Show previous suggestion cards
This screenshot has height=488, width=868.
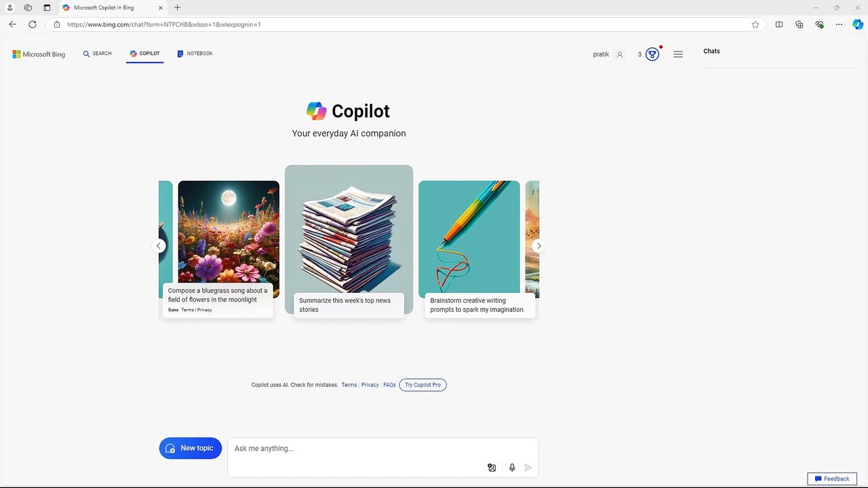[x=159, y=246]
